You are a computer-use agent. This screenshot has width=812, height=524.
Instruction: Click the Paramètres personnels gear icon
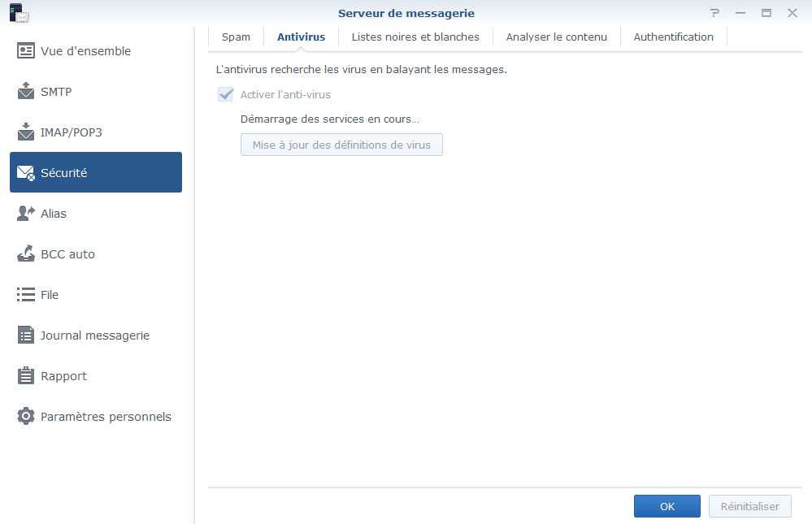(26, 416)
